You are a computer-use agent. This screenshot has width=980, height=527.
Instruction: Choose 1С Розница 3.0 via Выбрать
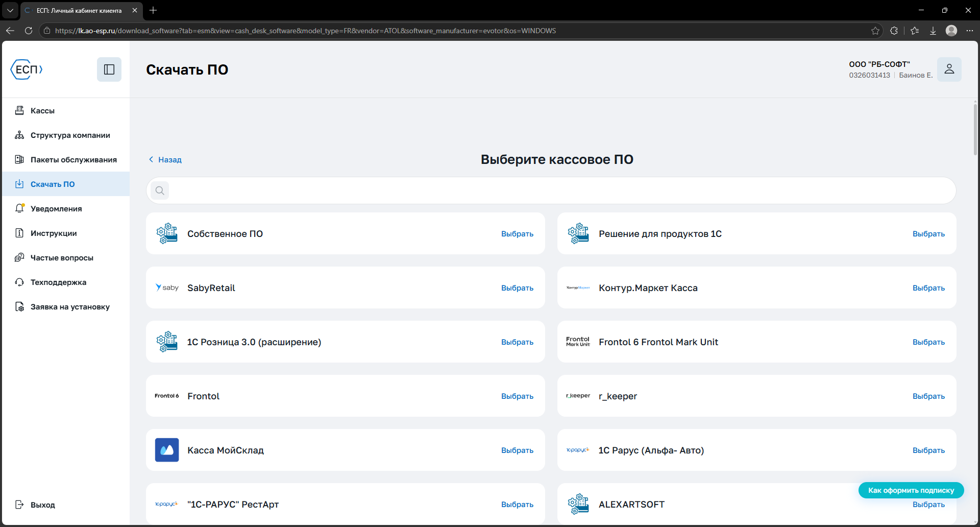pyautogui.click(x=517, y=342)
